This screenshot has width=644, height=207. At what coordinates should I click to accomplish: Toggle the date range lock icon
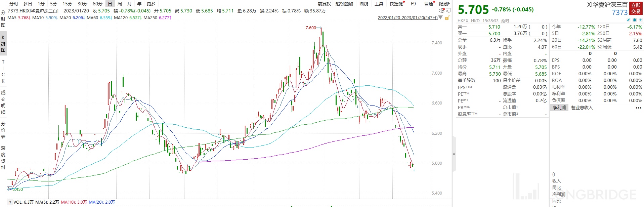point(447,18)
